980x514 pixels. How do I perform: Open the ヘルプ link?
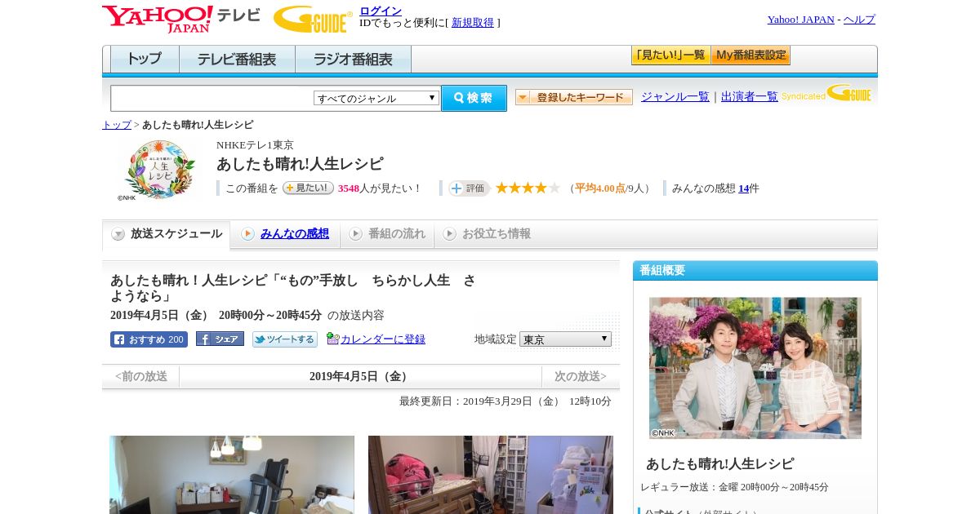pyautogui.click(x=859, y=20)
